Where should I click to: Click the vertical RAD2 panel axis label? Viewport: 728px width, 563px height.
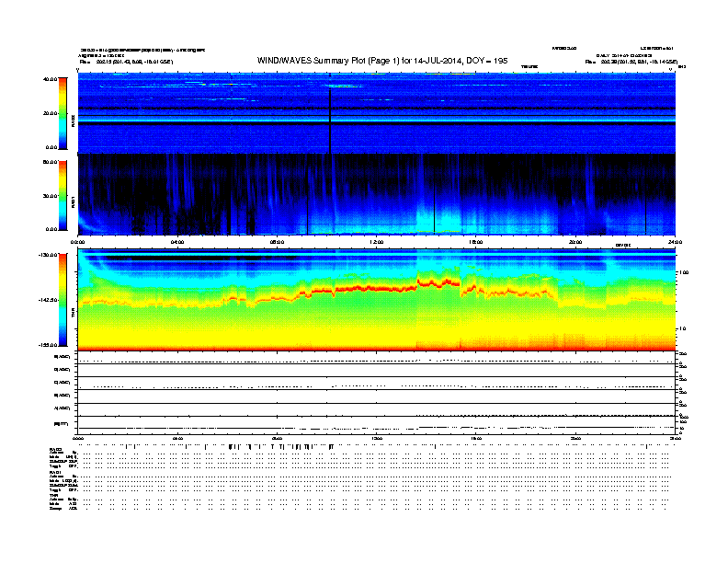tap(73, 121)
